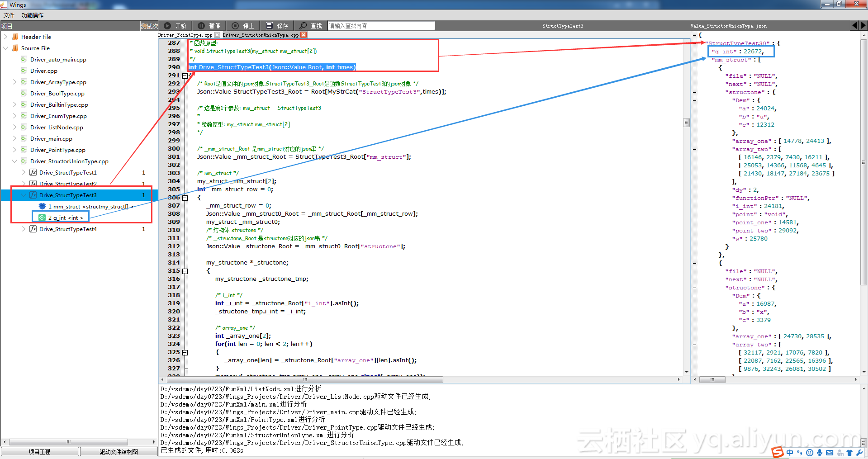Toggle code fold at line 306
This screenshot has height=459, width=868.
pyautogui.click(x=185, y=198)
